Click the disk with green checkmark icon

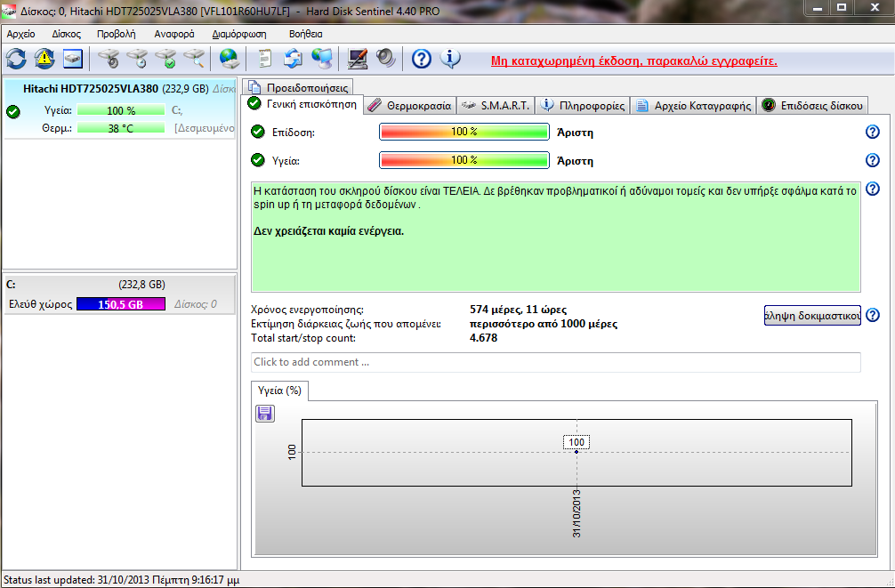[x=165, y=58]
